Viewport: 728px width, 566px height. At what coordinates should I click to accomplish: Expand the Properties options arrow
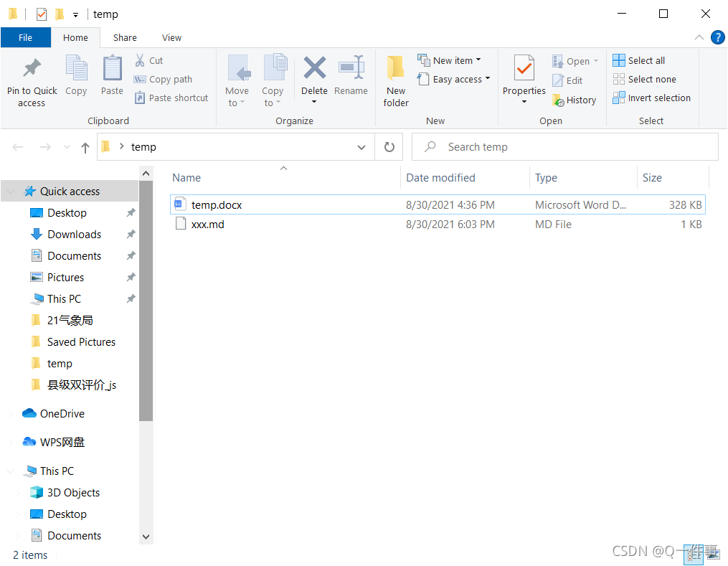tap(524, 102)
